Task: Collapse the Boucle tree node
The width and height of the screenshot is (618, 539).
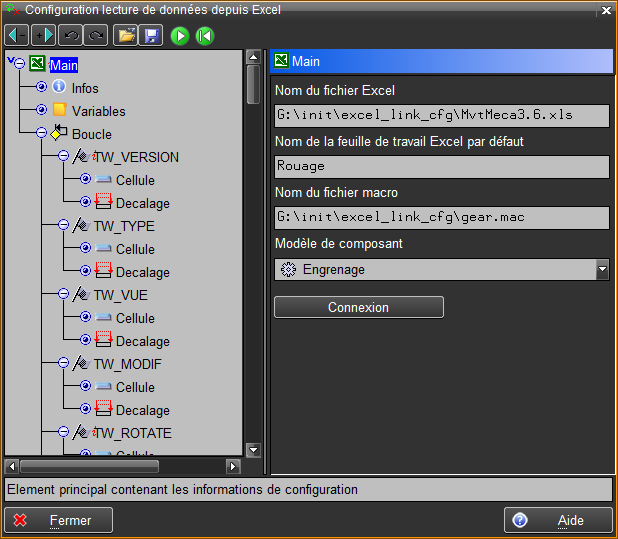Action: tap(41, 134)
